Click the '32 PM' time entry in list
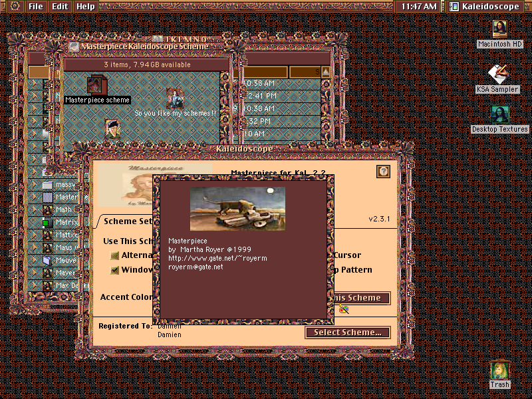 (259, 121)
